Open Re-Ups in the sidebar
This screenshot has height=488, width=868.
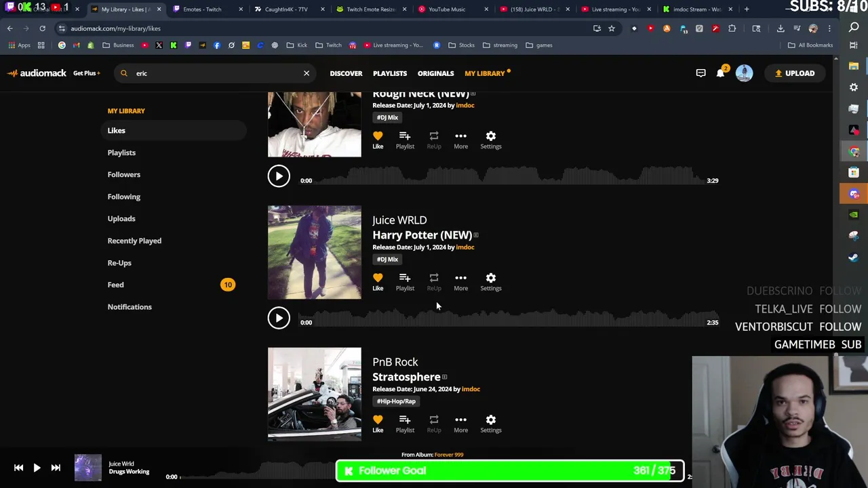119,263
